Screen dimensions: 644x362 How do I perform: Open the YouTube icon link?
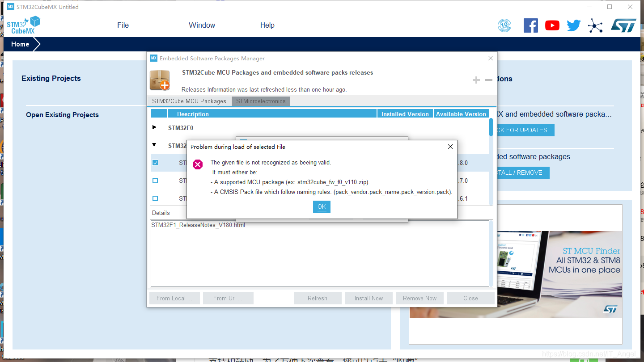pyautogui.click(x=552, y=25)
